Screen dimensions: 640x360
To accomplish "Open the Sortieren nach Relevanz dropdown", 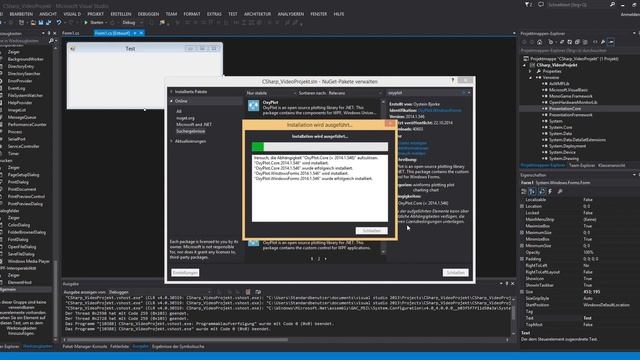I will (x=340, y=93).
